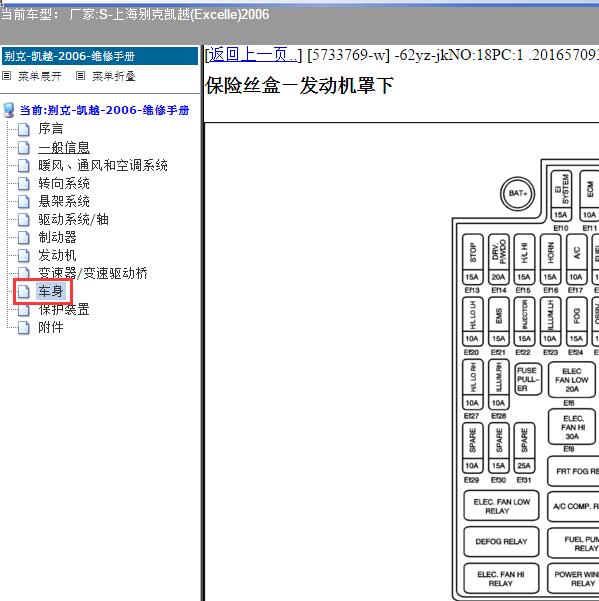
Task: Click the page icon next to 一般信息
Action: (24, 148)
